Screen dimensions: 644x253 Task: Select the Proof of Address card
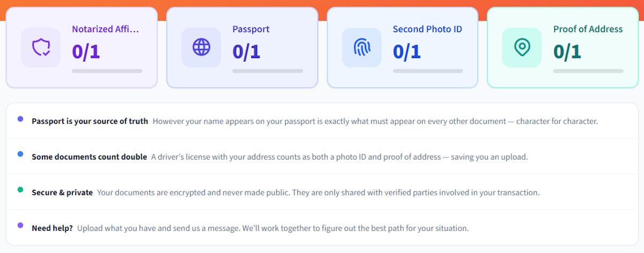(563, 47)
